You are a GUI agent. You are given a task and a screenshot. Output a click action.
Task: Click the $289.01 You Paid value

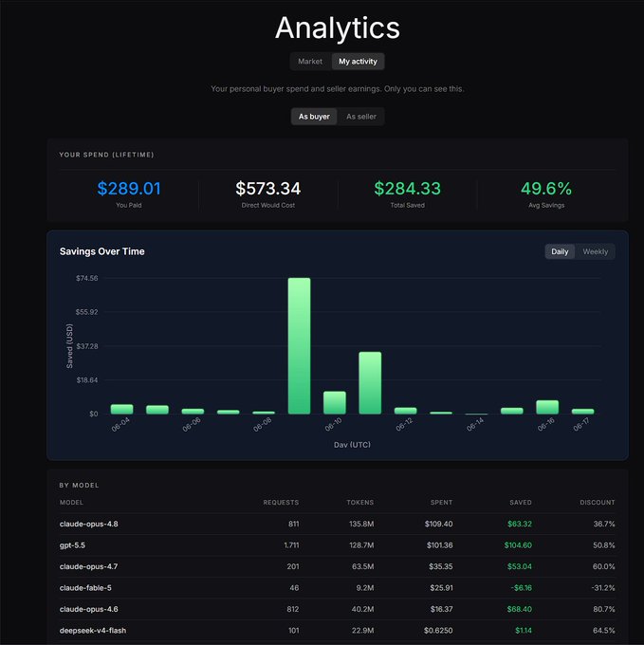129,189
